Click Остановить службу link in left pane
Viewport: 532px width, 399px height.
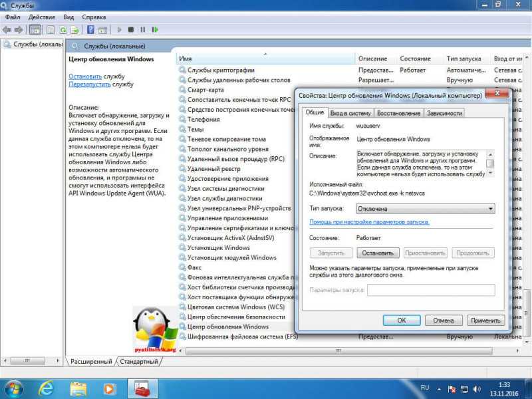point(85,76)
